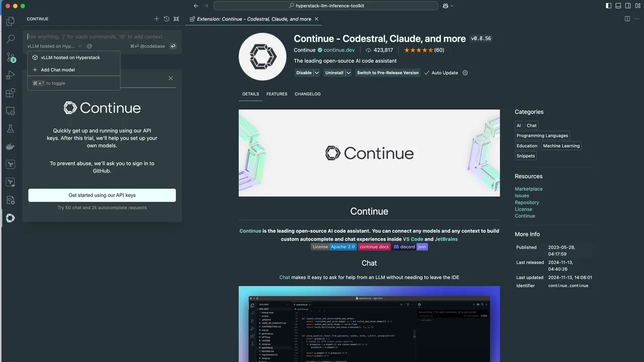The width and height of the screenshot is (644, 362).
Task: Send the chat message with enter icon
Action: coord(173,46)
